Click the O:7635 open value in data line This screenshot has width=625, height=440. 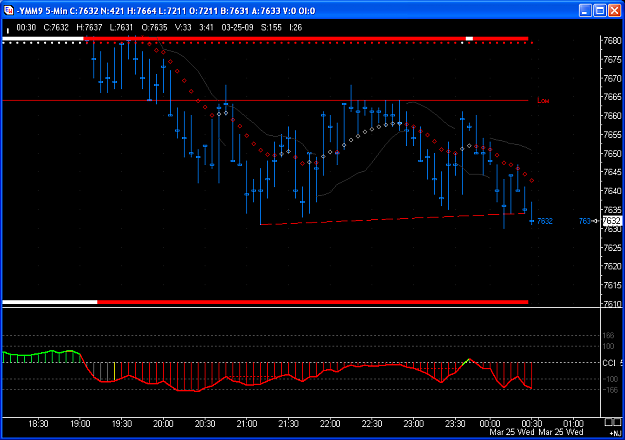[x=154, y=28]
